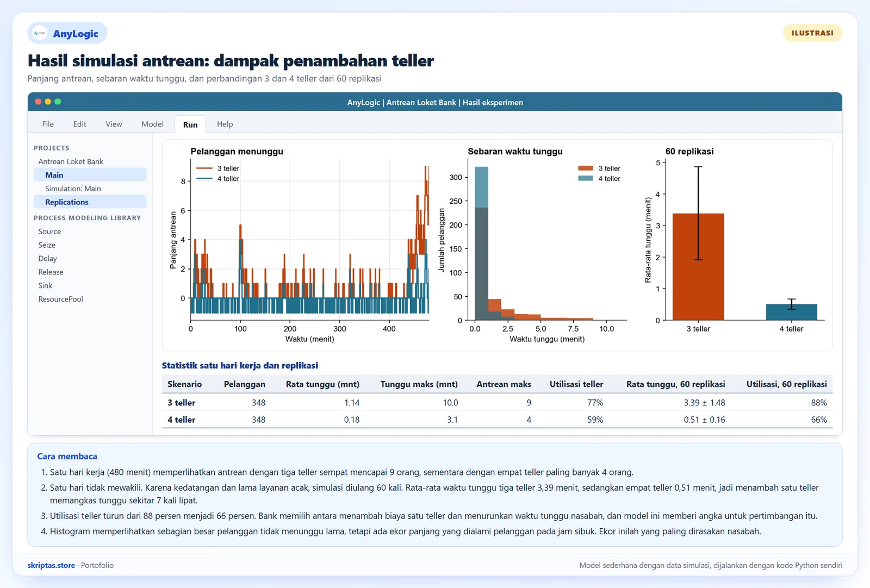This screenshot has height=588, width=870.
Task: Switch to the Run tab
Action: pyautogui.click(x=190, y=124)
